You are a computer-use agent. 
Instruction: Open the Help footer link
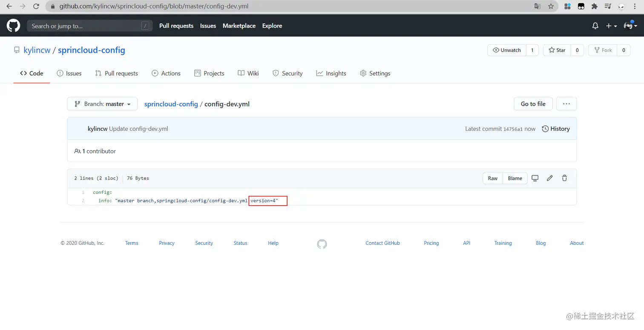(x=273, y=243)
